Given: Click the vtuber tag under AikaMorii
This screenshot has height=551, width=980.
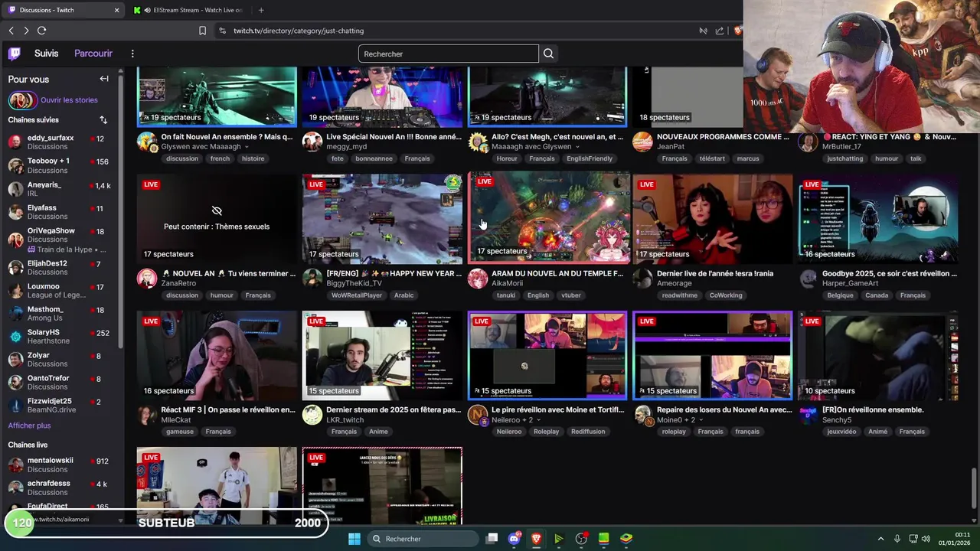Looking at the screenshot, I should (571, 295).
